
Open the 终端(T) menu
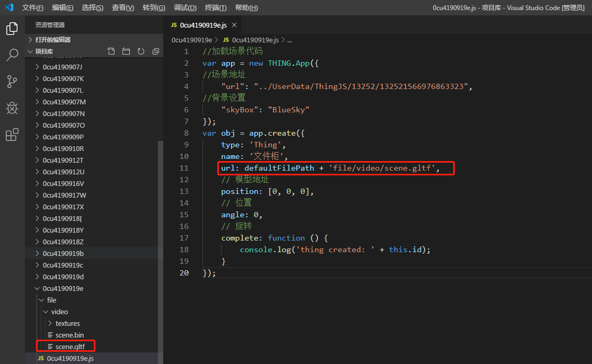tap(216, 7)
